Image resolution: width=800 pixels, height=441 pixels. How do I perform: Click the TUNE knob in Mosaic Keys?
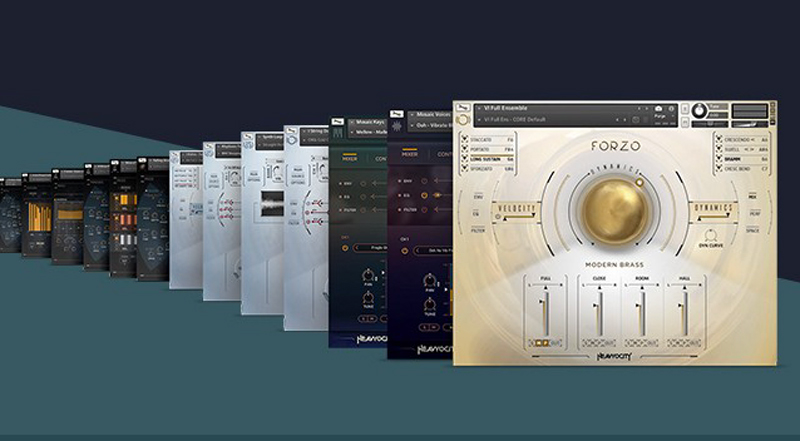[368, 298]
